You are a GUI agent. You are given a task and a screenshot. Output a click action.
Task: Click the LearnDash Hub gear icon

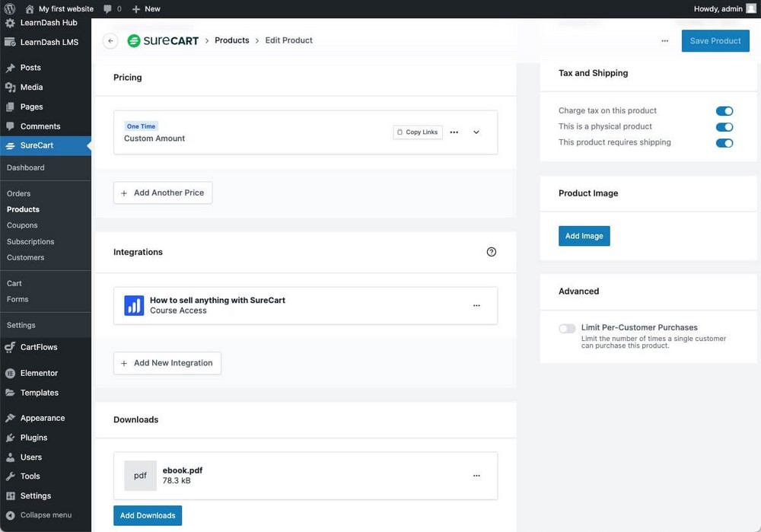(10, 22)
